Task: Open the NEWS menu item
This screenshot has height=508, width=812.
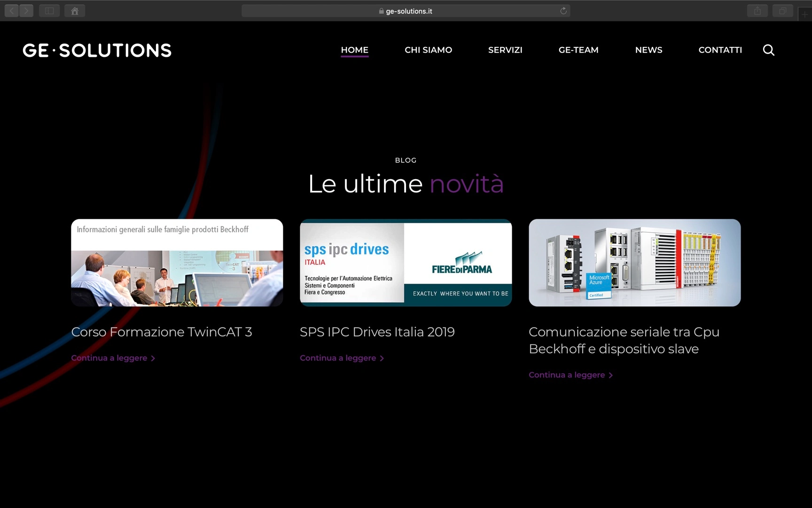Action: click(649, 50)
